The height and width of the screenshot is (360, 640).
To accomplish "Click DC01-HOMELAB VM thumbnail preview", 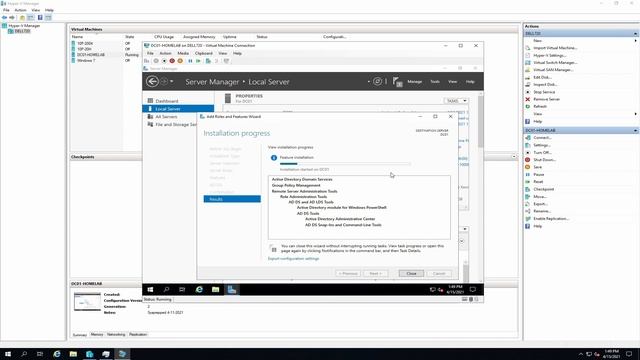I will pyautogui.click(x=87, y=302).
